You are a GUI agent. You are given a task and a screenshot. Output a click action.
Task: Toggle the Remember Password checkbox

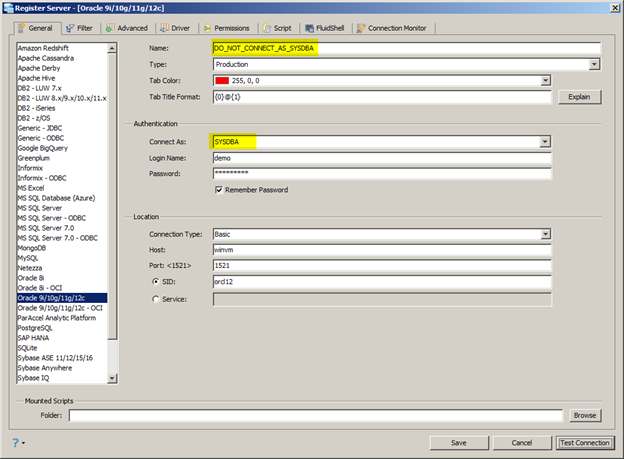(x=219, y=190)
